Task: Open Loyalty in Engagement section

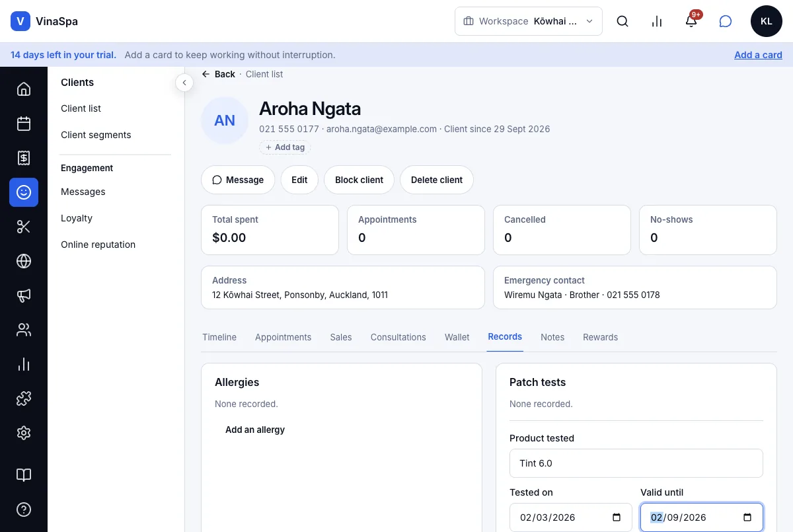Action: coord(77,218)
